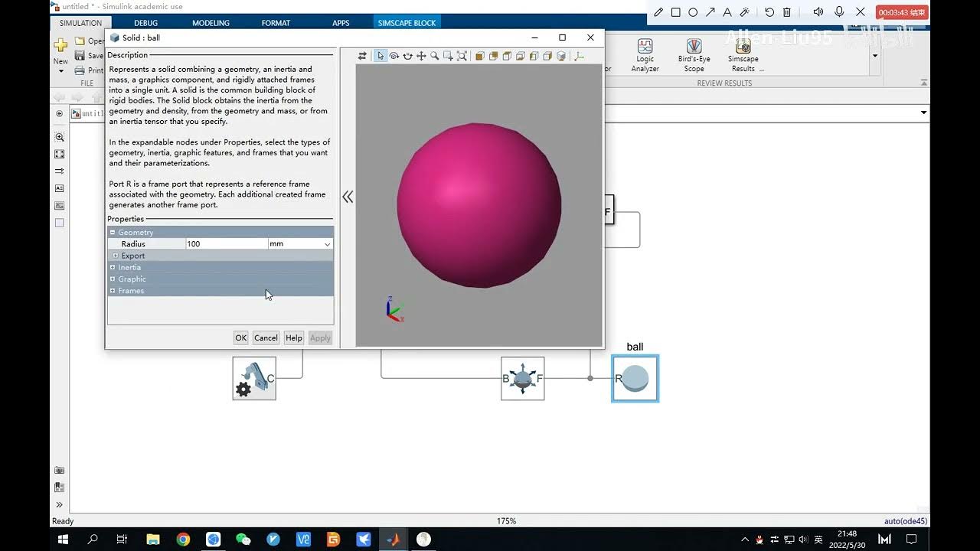Select the recorder rectangle drawing tool

pos(675,12)
